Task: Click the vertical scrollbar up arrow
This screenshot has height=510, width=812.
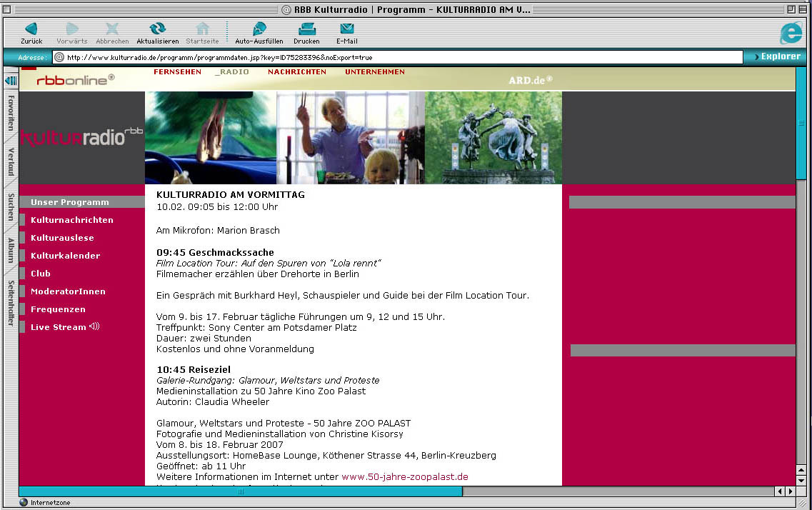Action: click(x=801, y=470)
